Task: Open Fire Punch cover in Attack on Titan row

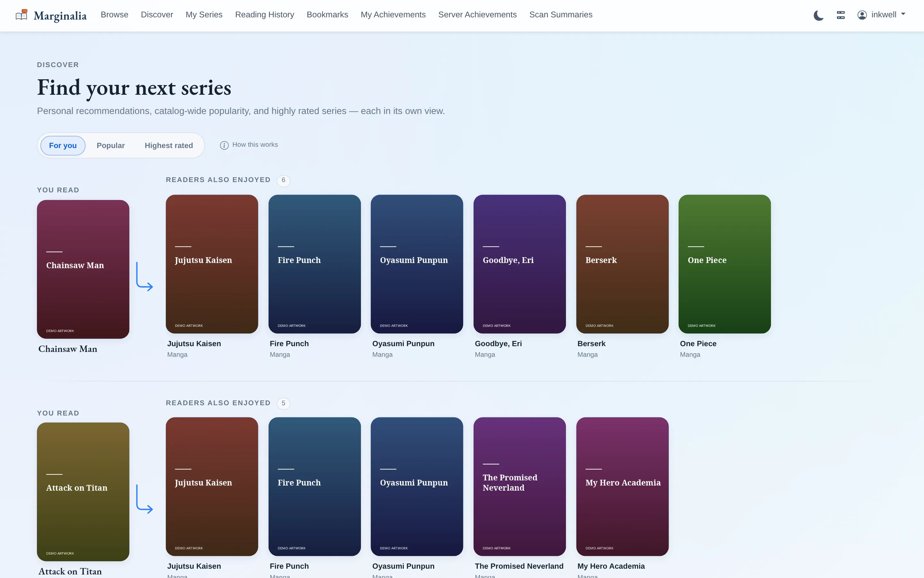Action: pyautogui.click(x=315, y=486)
